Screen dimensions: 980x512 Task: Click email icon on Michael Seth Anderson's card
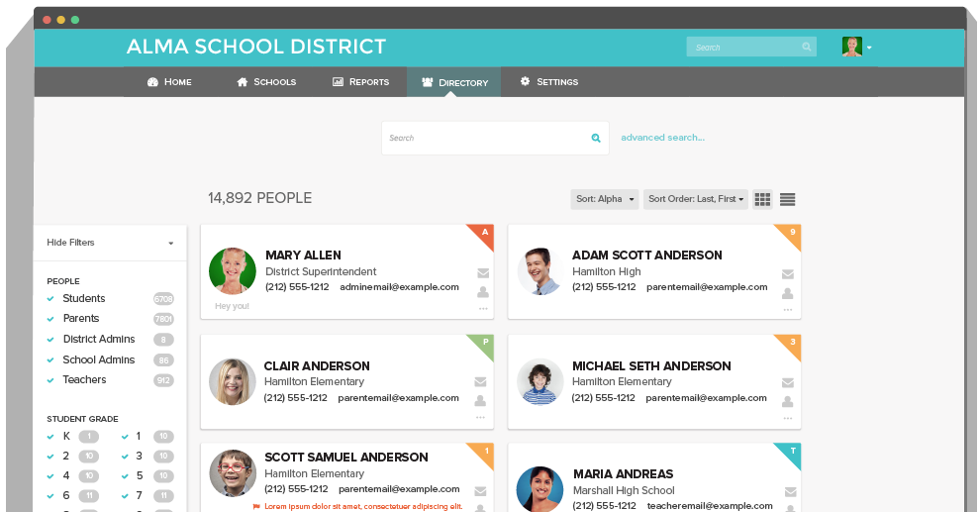[x=788, y=382]
